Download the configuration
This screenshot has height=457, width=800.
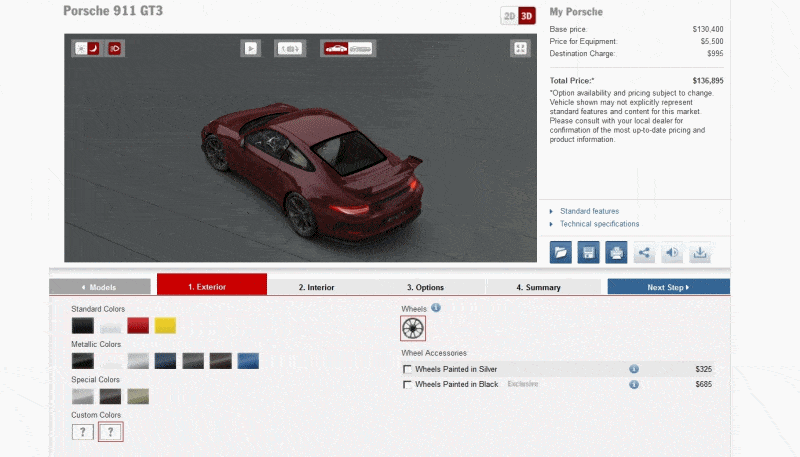pos(700,252)
